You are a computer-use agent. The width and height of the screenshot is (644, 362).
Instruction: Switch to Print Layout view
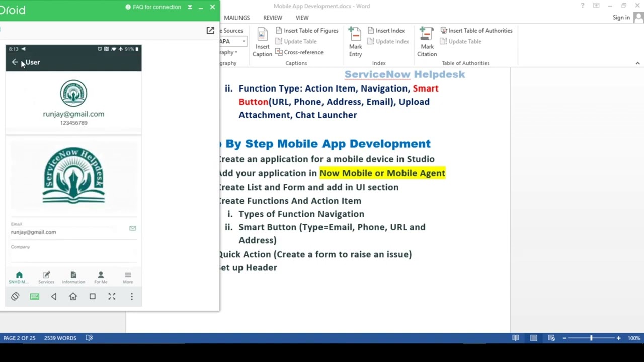pyautogui.click(x=534, y=338)
